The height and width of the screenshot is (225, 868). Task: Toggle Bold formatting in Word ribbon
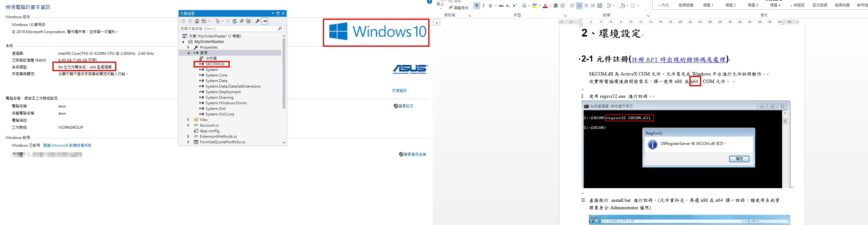476,6
